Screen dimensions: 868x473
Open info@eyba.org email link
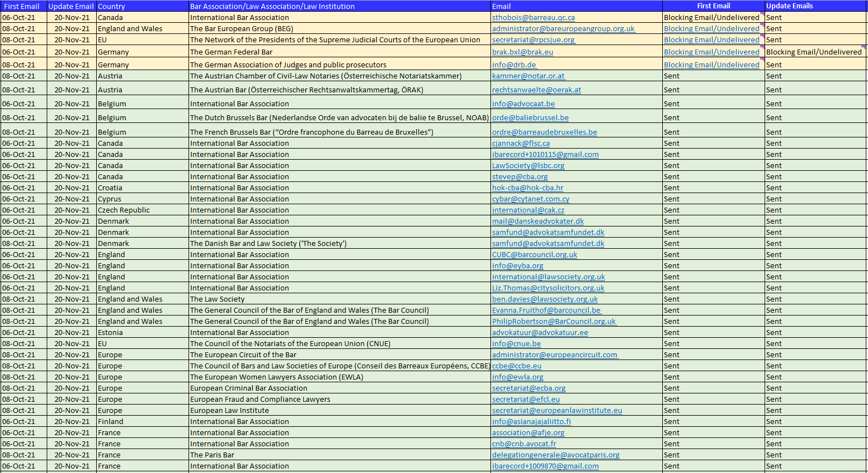518,266
